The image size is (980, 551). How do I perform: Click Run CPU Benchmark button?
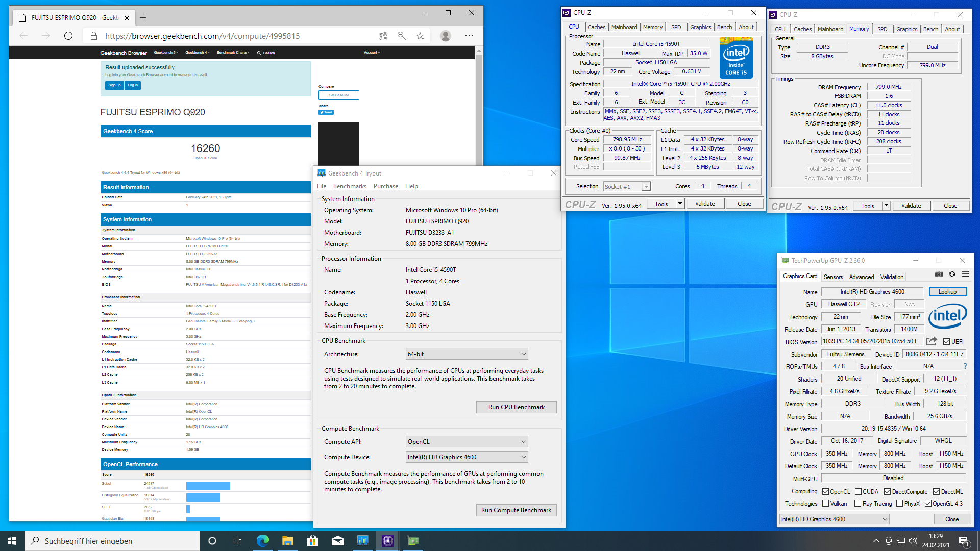tap(516, 407)
